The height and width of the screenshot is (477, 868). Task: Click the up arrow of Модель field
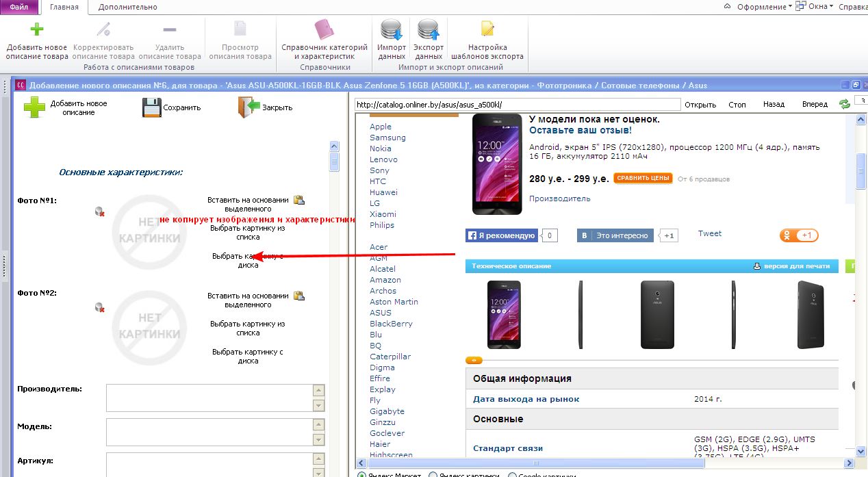[318, 425]
